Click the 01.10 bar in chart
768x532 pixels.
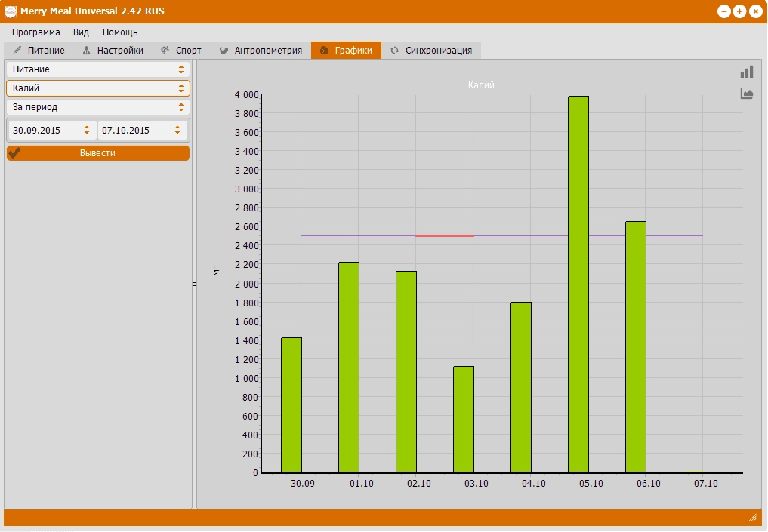[x=349, y=367]
